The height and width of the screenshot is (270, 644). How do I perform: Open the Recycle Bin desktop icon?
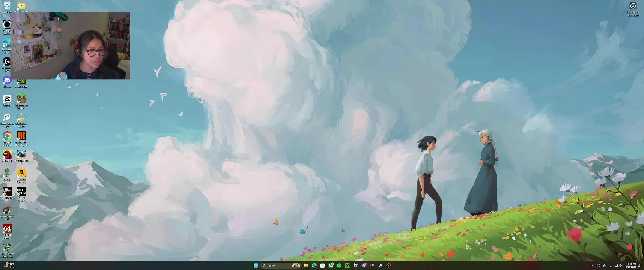[x=6, y=6]
